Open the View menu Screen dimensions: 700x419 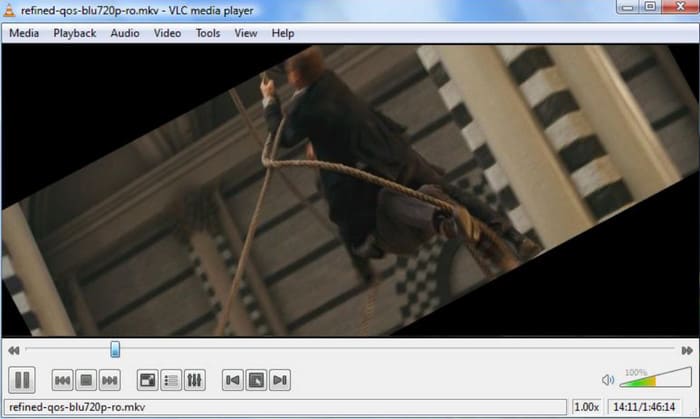click(246, 33)
